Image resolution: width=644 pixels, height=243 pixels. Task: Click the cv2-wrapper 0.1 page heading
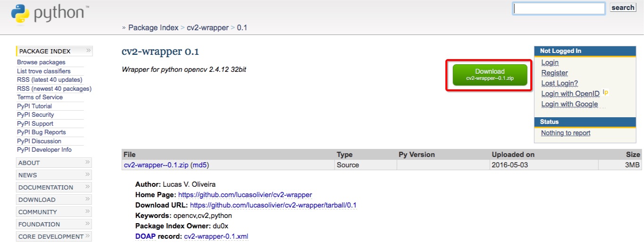click(160, 52)
